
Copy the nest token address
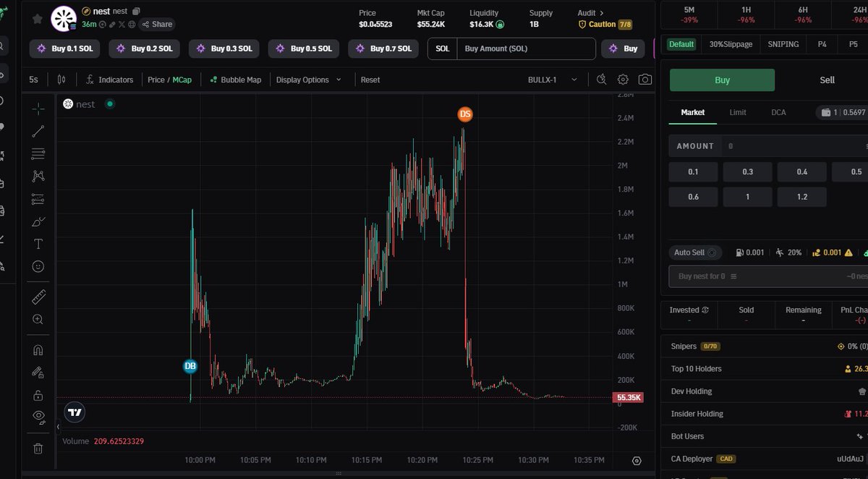pos(136,12)
